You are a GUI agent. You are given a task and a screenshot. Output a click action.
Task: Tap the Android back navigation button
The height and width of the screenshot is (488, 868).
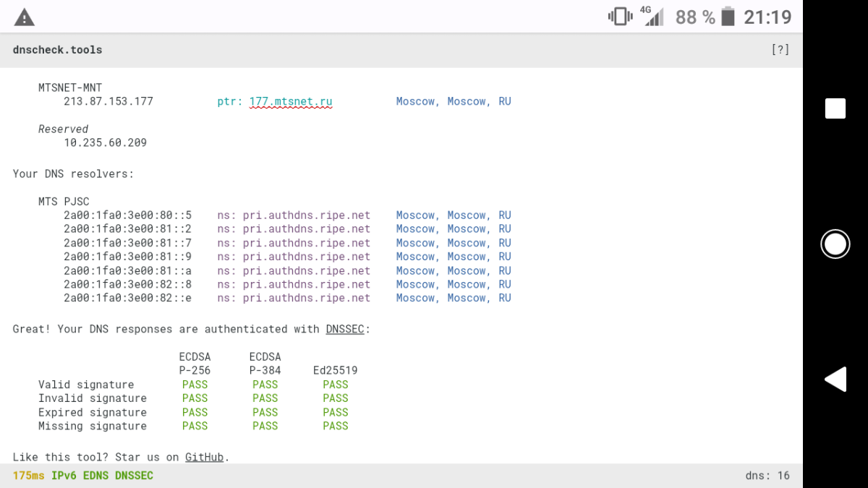click(835, 380)
